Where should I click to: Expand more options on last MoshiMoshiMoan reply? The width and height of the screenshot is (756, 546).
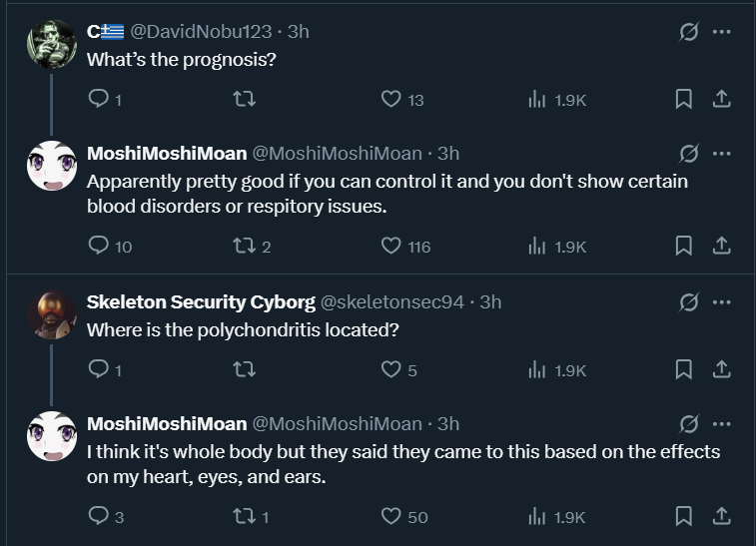(722, 424)
